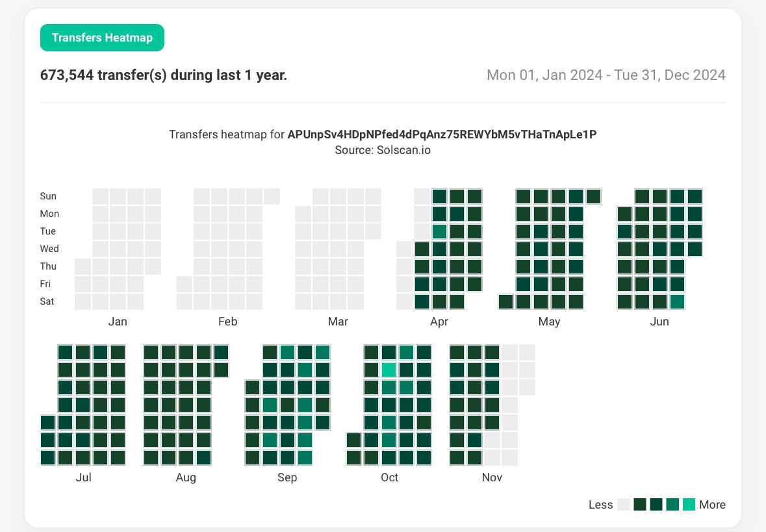Click the Mar month label

click(x=338, y=322)
